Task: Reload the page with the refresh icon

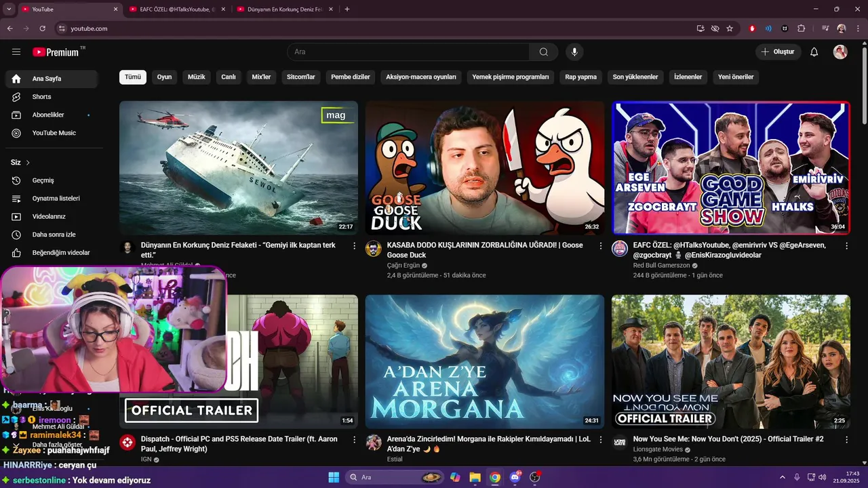Action: tap(42, 28)
